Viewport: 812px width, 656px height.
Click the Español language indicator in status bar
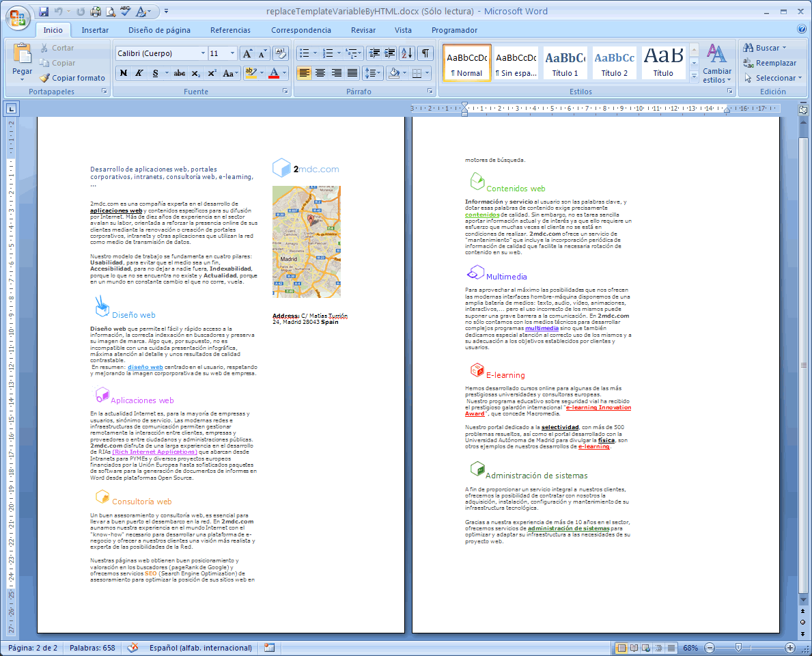200,648
